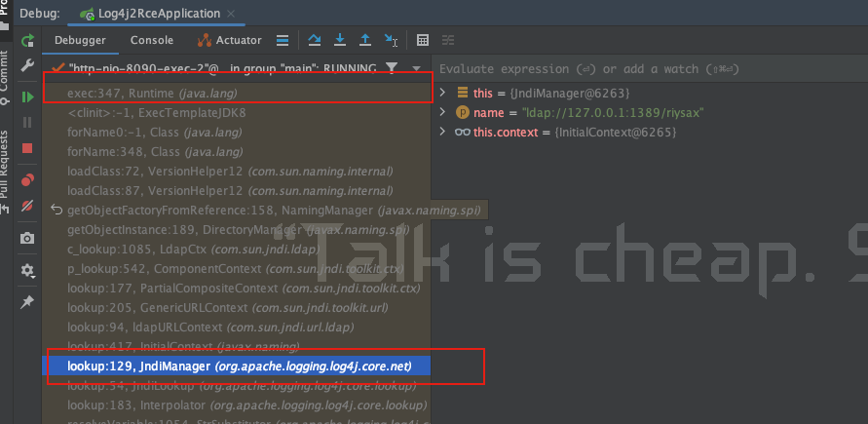Image resolution: width=868 pixels, height=424 pixels.
Task: Select frame getObjectInstance:189, DirectoryManager
Action: tap(237, 230)
